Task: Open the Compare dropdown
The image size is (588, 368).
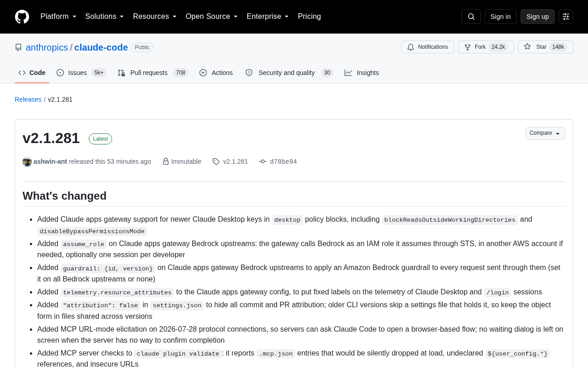Action: tap(545, 133)
